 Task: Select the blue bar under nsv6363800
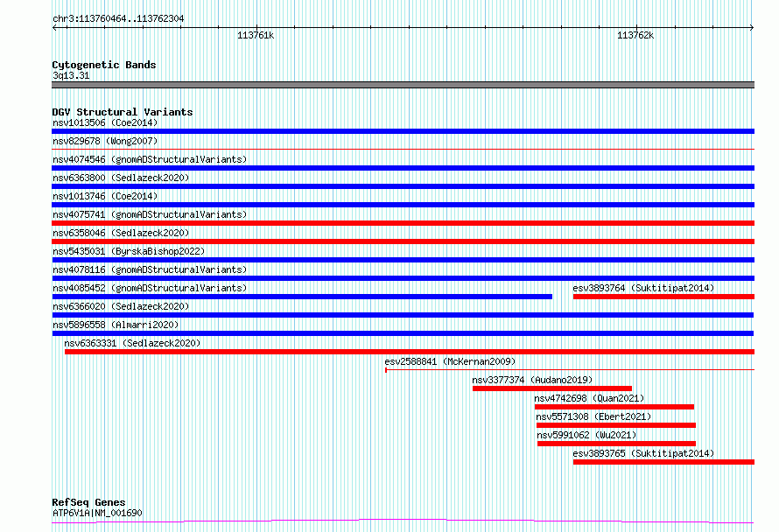click(403, 186)
